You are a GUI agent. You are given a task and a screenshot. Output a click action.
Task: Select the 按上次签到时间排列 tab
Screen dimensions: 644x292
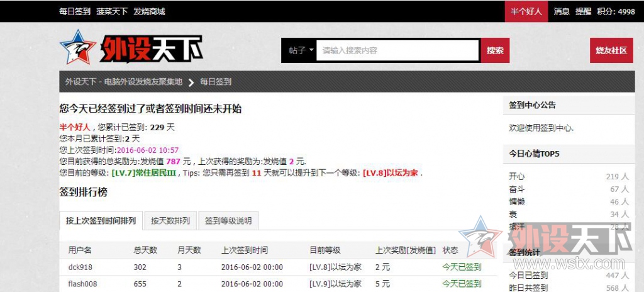pyautogui.click(x=101, y=221)
